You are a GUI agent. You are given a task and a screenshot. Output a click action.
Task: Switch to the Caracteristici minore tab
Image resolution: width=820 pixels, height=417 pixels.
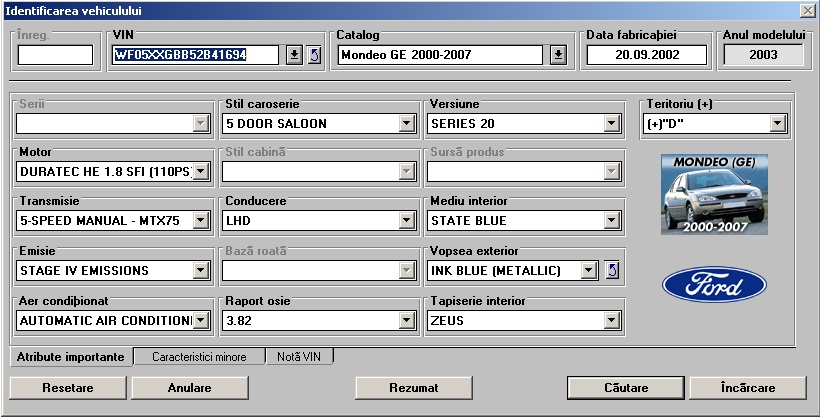(x=198, y=357)
